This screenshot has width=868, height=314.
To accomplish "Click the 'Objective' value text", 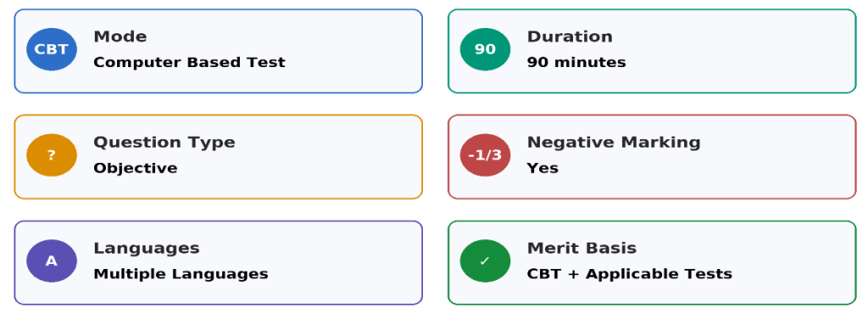I will (x=136, y=168).
